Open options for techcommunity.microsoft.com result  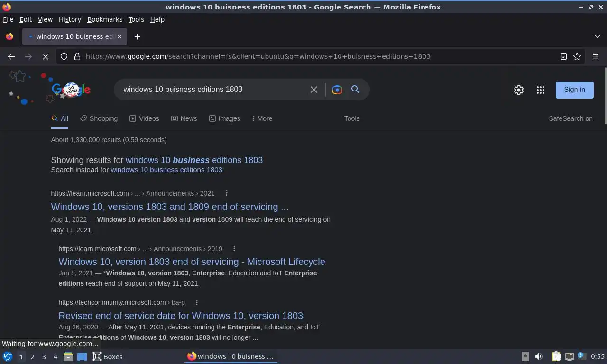(x=197, y=302)
